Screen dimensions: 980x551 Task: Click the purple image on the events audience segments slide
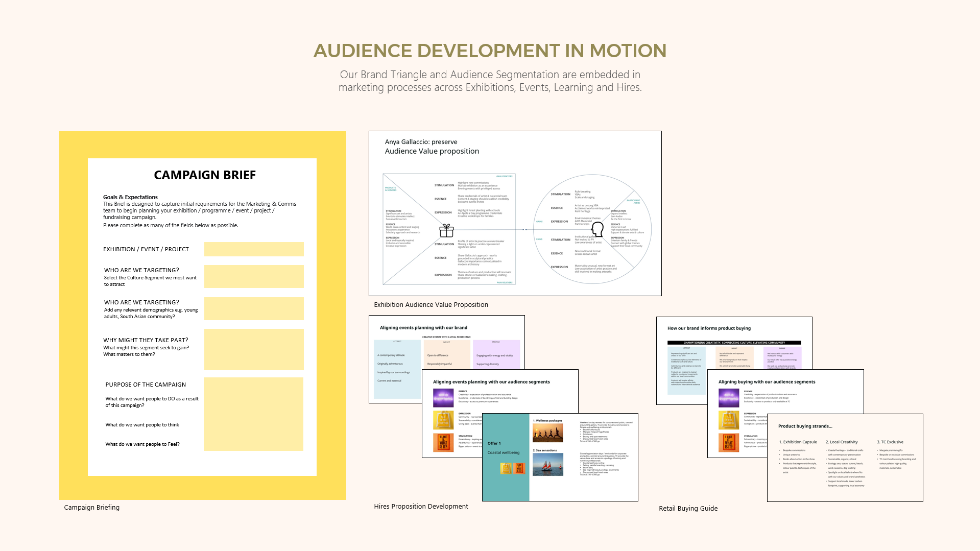click(443, 398)
